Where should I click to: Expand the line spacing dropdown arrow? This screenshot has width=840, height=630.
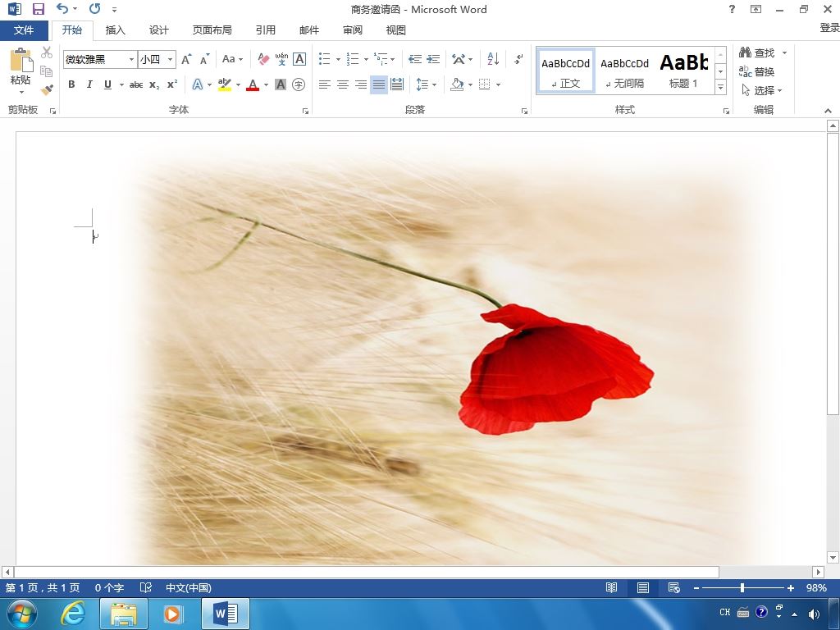tap(435, 84)
